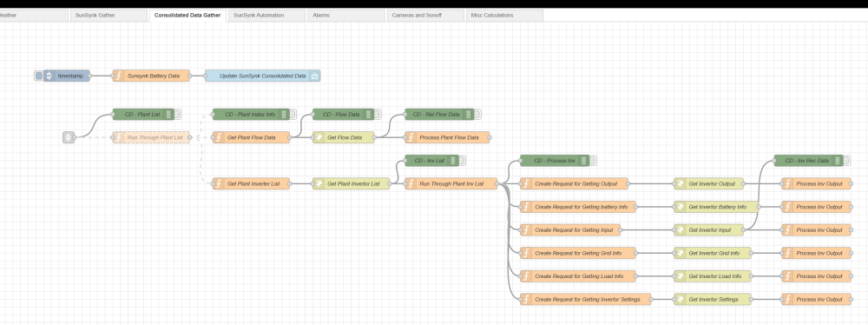Click output port of Run Through Plant Inv List
Viewport: 868px width, 325px height.
point(497,183)
